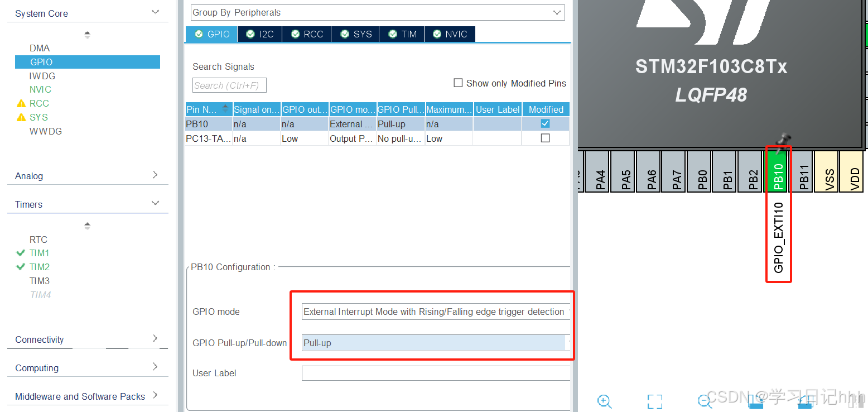The image size is (868, 412).
Task: Sort table by the Pin Name arrow
Action: pos(225,108)
